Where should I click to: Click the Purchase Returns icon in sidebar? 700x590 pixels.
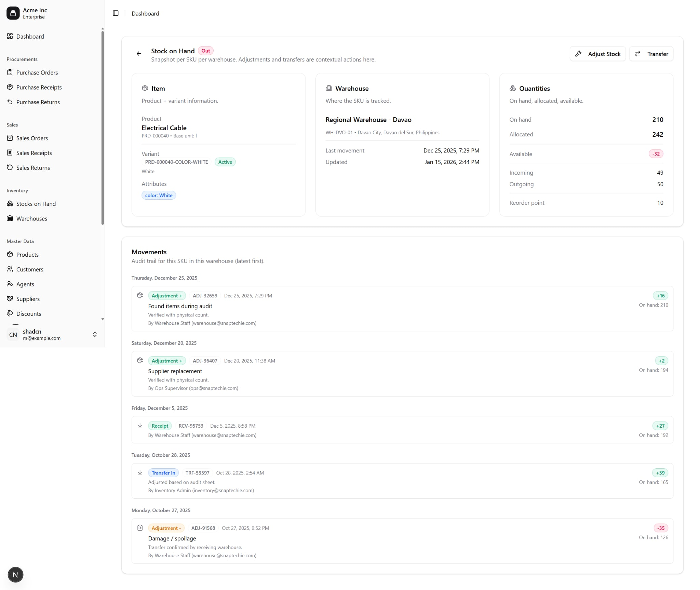(10, 102)
